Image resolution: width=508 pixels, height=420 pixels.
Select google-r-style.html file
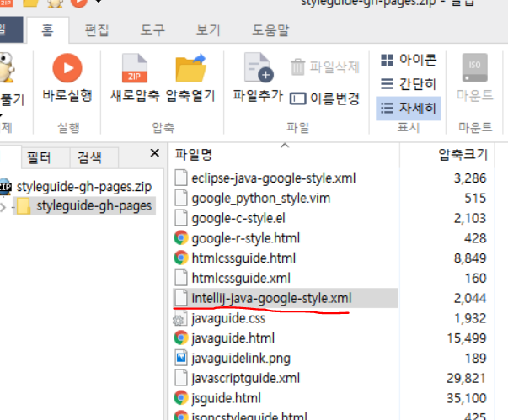(246, 238)
